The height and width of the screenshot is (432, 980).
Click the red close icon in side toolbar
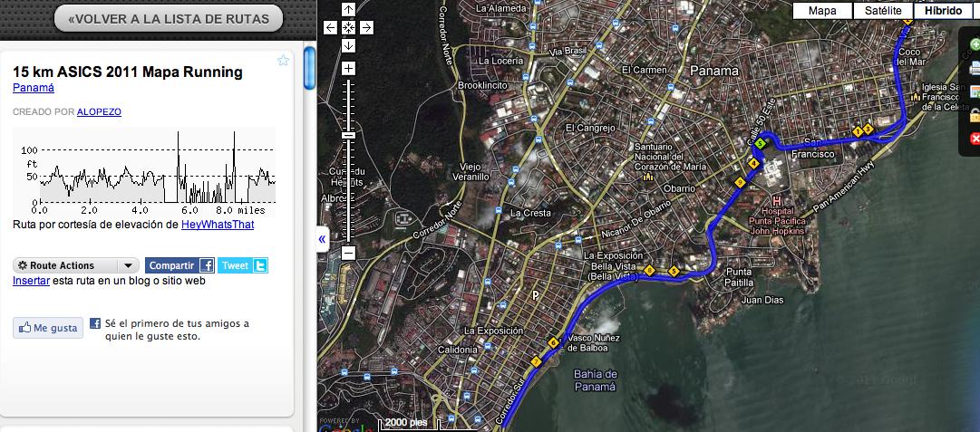pos(975,139)
